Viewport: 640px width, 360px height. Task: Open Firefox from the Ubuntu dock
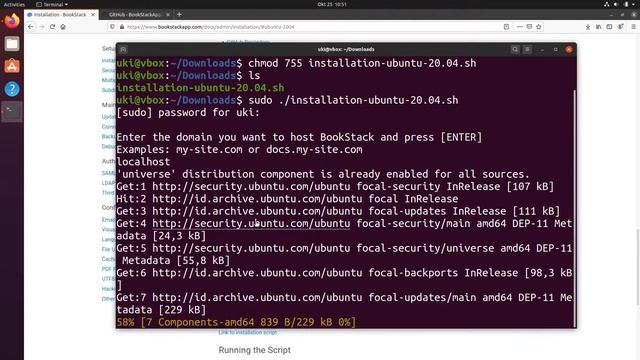pos(12,21)
